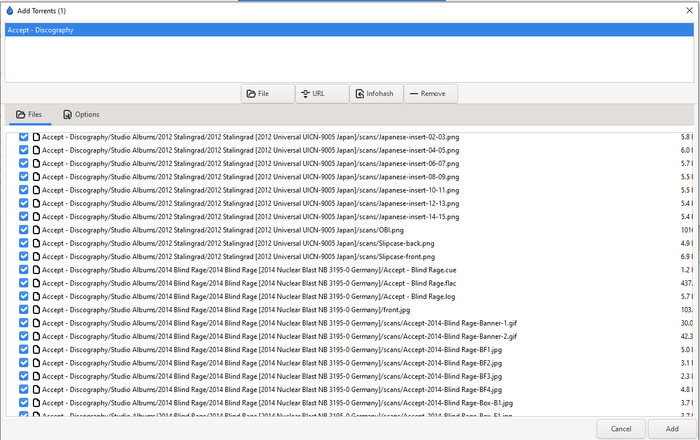The image size is (700, 440).
Task: Uncheck Japanese-insert-14-15.png checkbox
Action: 24,217
